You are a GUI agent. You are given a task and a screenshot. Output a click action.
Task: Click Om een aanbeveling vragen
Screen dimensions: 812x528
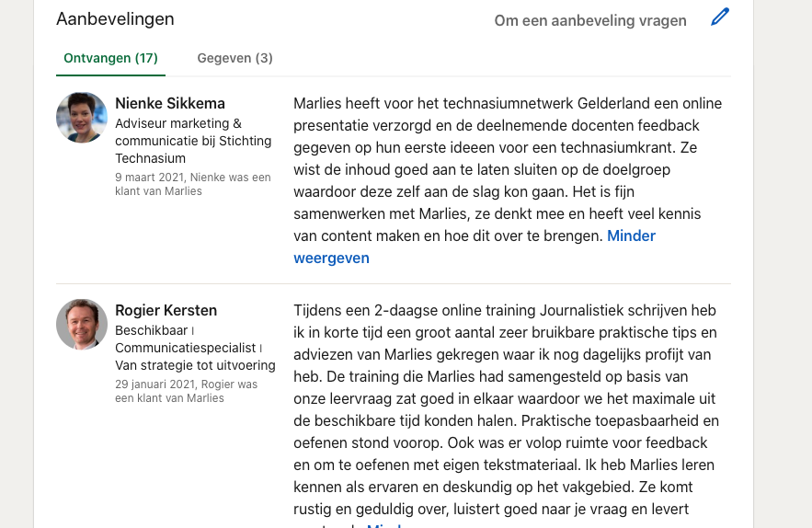tap(590, 20)
